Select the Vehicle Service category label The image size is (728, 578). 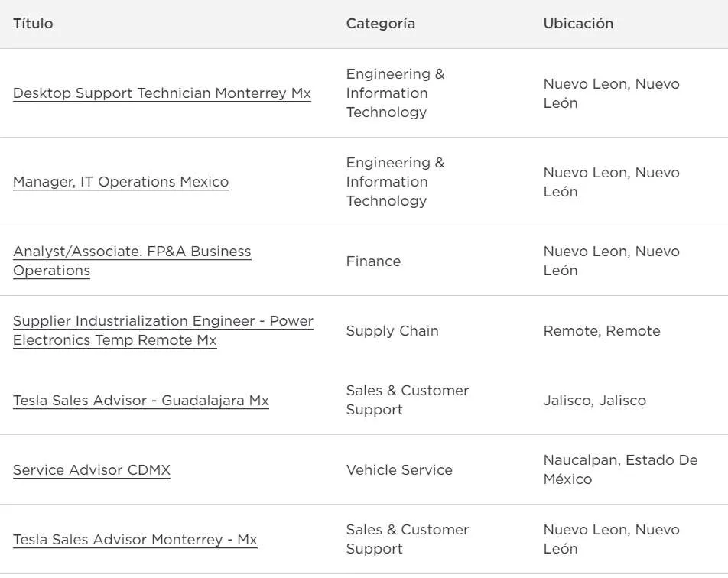[400, 469]
